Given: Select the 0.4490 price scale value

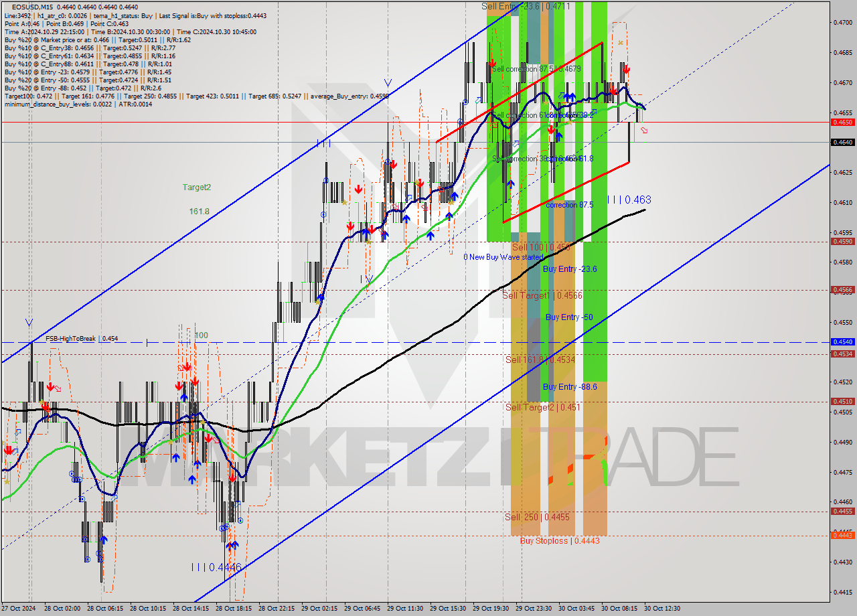Looking at the screenshot, I should coord(842,442).
